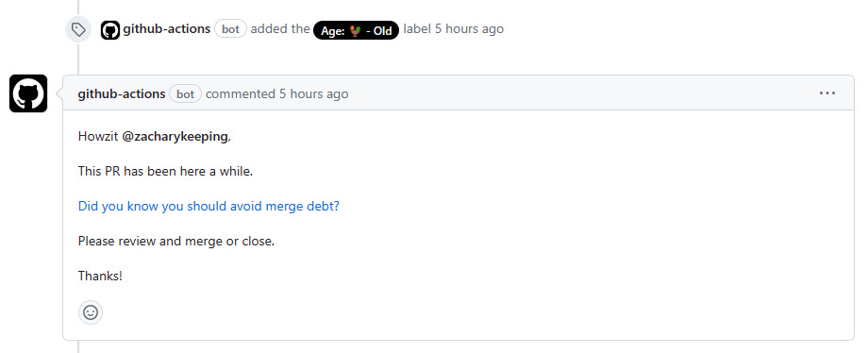This screenshot has width=868, height=353.
Task: Click the bot badge in the label event
Action: 230,29
